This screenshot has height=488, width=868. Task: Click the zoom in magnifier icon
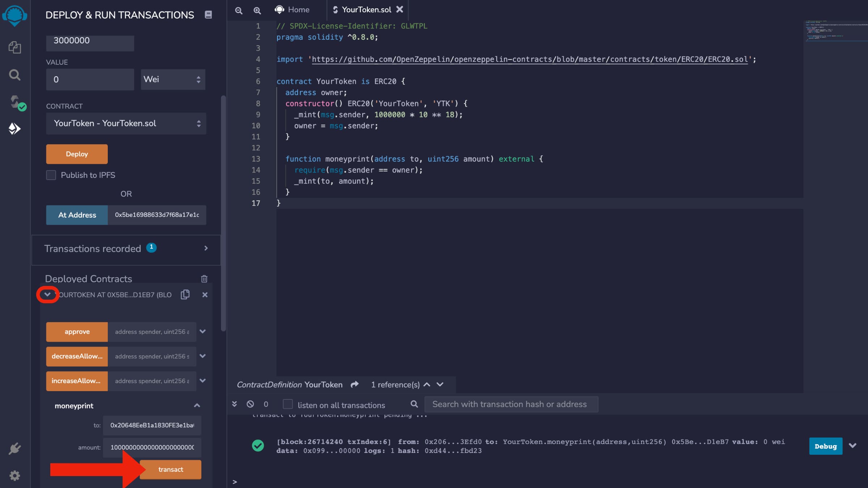click(x=257, y=10)
